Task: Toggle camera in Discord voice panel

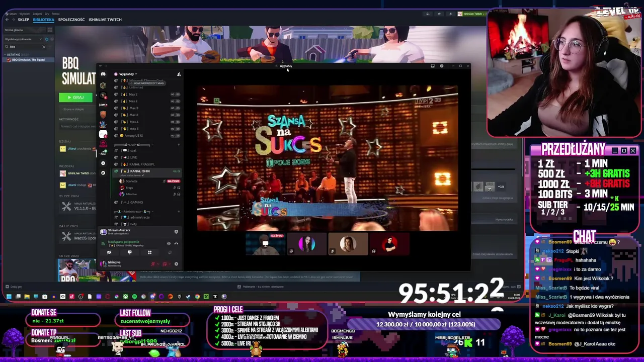Action: pyautogui.click(x=109, y=252)
